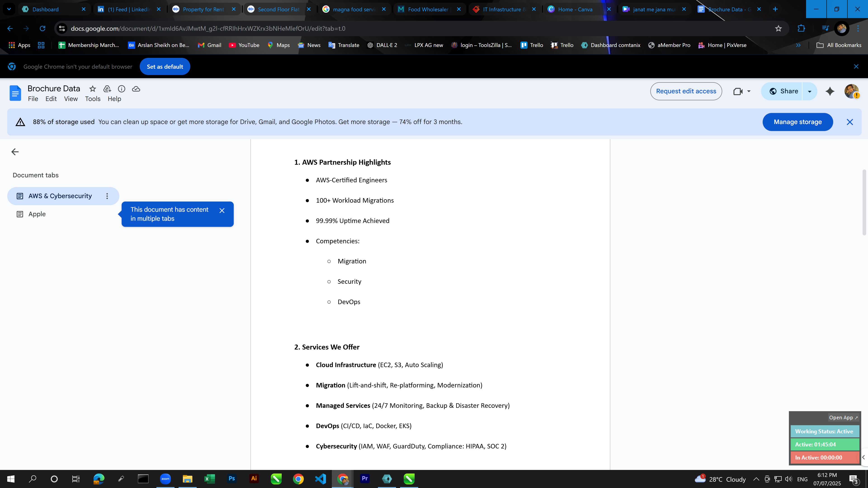Open the media controls icon in Chrome
The image size is (868, 488).
(x=825, y=28)
